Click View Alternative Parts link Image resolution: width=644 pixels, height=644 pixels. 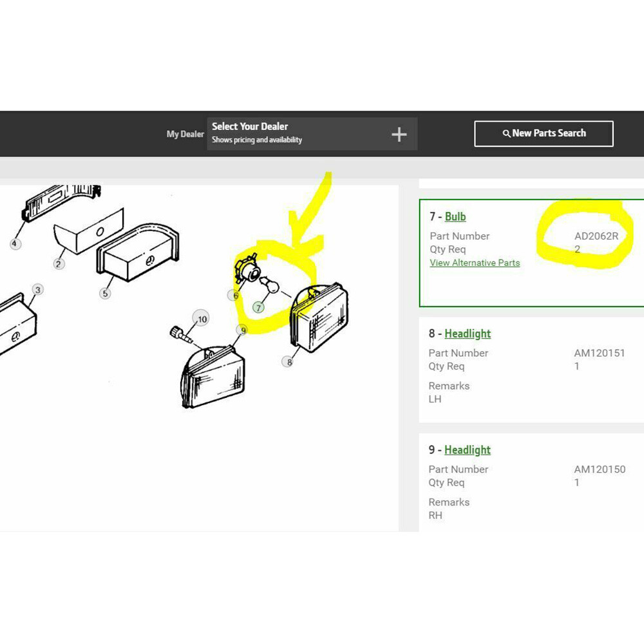475,263
